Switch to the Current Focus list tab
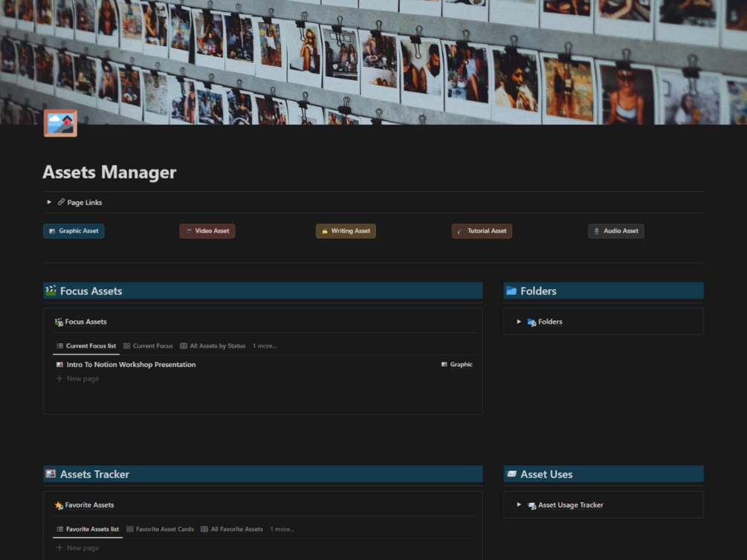The height and width of the screenshot is (560, 747). [x=86, y=345]
